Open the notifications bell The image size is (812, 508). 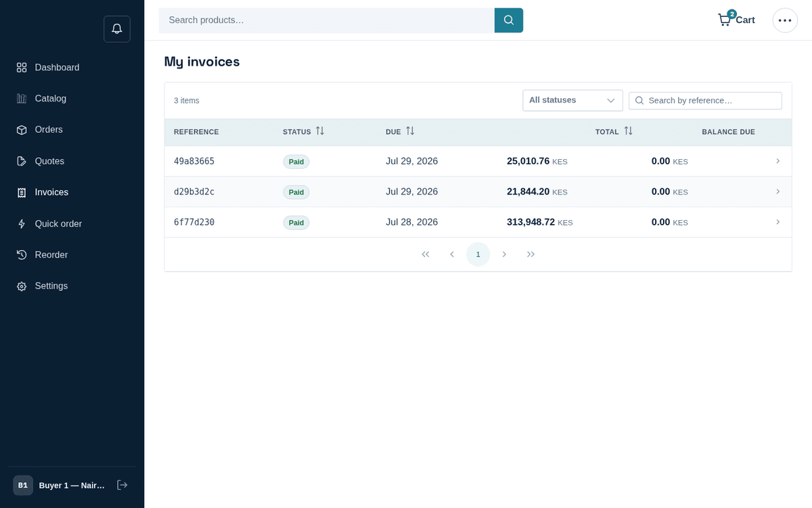(x=116, y=29)
